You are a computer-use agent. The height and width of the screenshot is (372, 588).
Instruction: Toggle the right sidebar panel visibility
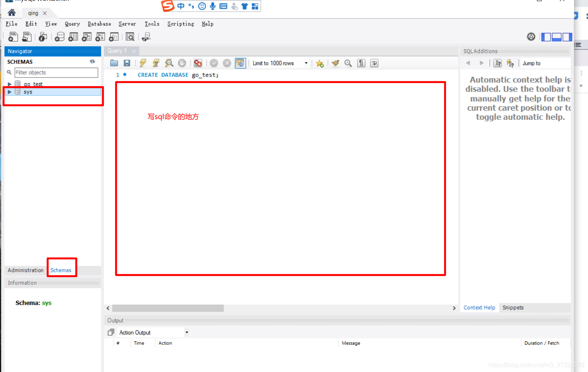coord(567,37)
